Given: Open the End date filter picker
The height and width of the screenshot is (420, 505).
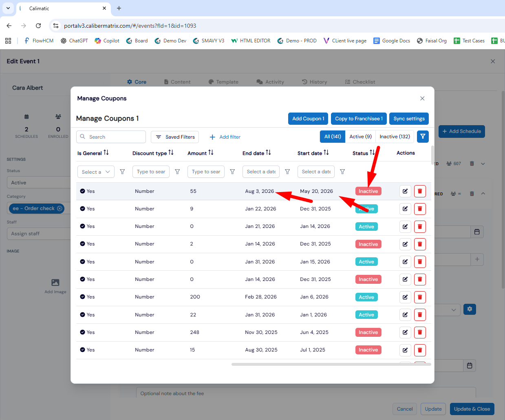Looking at the screenshot, I should tap(261, 172).
